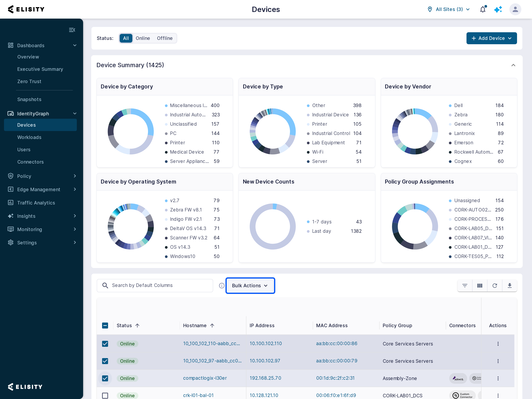Open the All Sites selector

click(x=449, y=9)
